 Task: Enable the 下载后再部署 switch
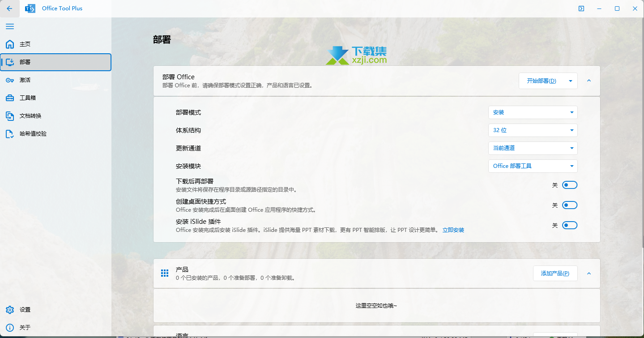click(570, 185)
